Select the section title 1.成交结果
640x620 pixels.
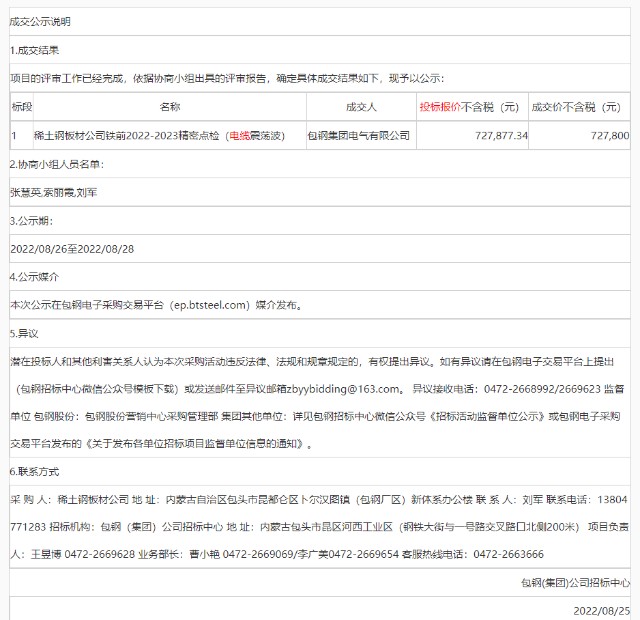pos(34,50)
